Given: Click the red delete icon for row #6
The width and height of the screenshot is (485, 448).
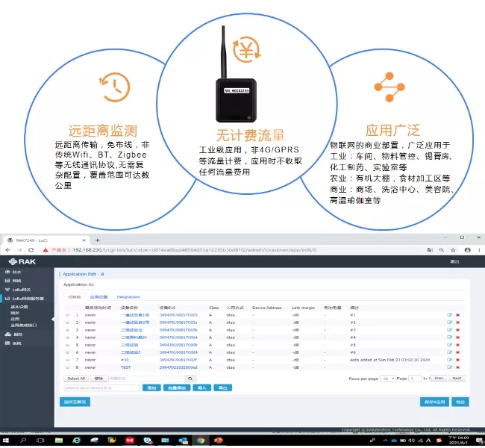Looking at the screenshot, I should tap(458, 352).
